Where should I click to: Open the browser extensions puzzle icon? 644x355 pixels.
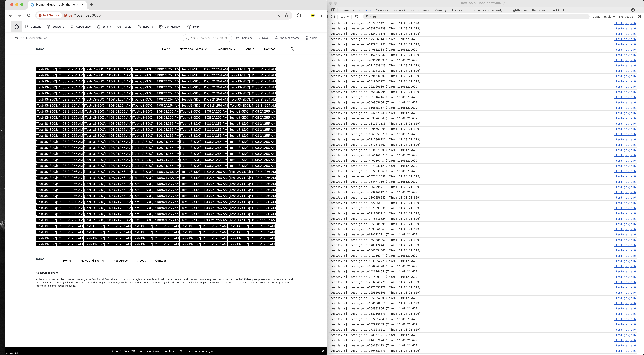[299, 15]
